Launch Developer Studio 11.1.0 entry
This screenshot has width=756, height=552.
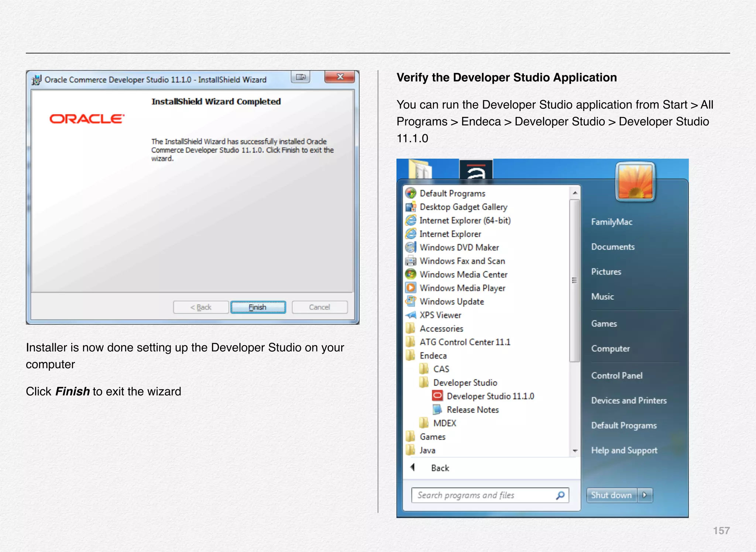click(483, 396)
